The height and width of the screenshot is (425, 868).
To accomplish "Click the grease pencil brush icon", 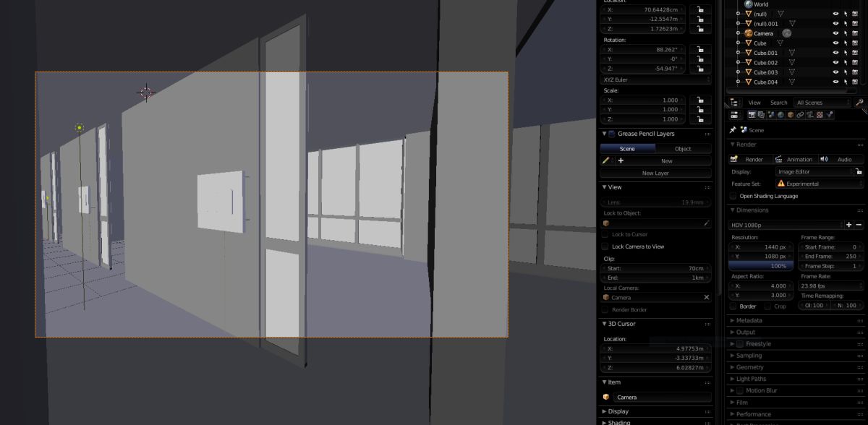I will point(606,161).
